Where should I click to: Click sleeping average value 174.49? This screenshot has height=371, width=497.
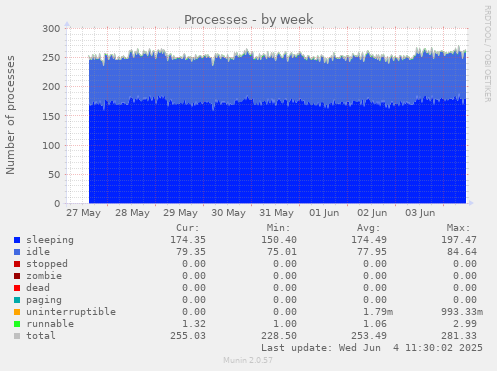pos(369,240)
